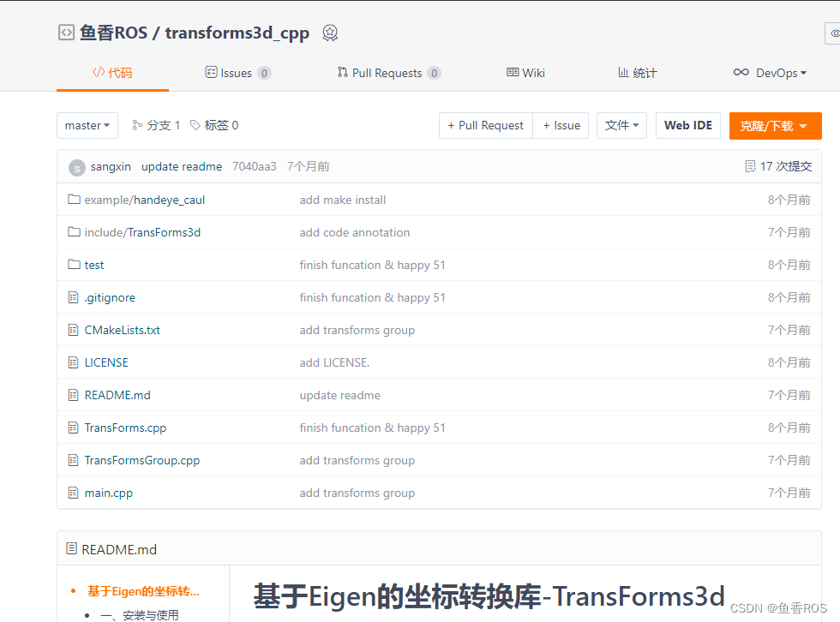Open the TransForms.cpp file link

pyautogui.click(x=125, y=428)
